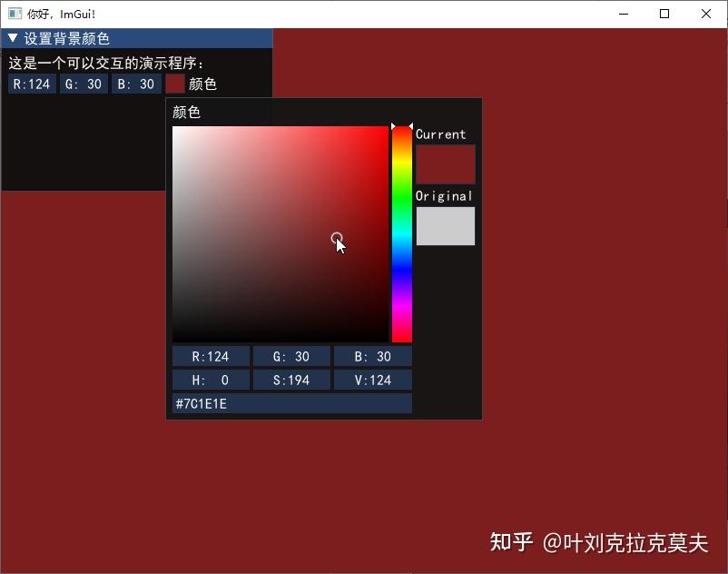Click the Current color preview
Screen dimensions: 728x574
coord(445,163)
